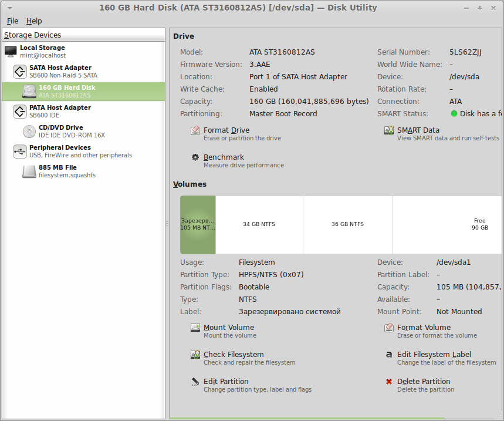This screenshot has width=504, height=421.
Task: Click the Format Drive eraser icon
Action: pyautogui.click(x=195, y=130)
